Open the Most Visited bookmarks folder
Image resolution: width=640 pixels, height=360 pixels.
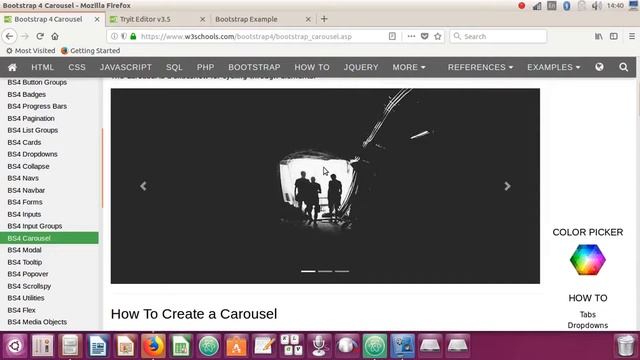31,51
